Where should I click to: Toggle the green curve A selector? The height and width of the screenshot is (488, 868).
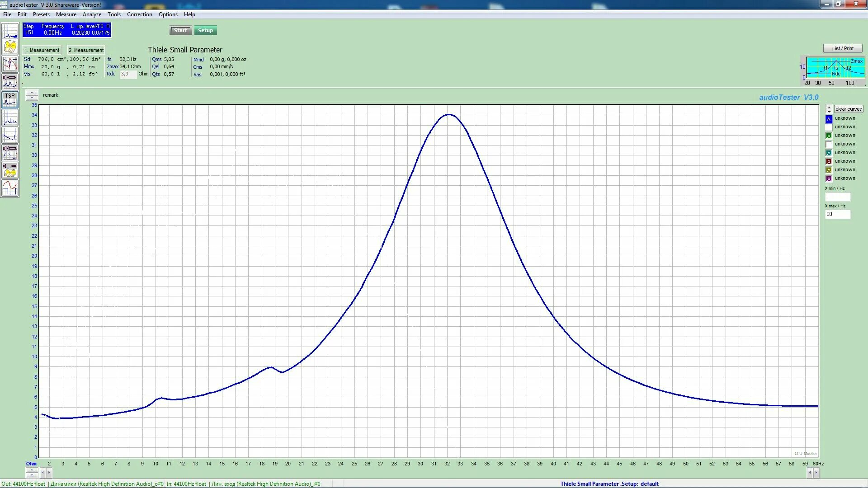pos(829,136)
